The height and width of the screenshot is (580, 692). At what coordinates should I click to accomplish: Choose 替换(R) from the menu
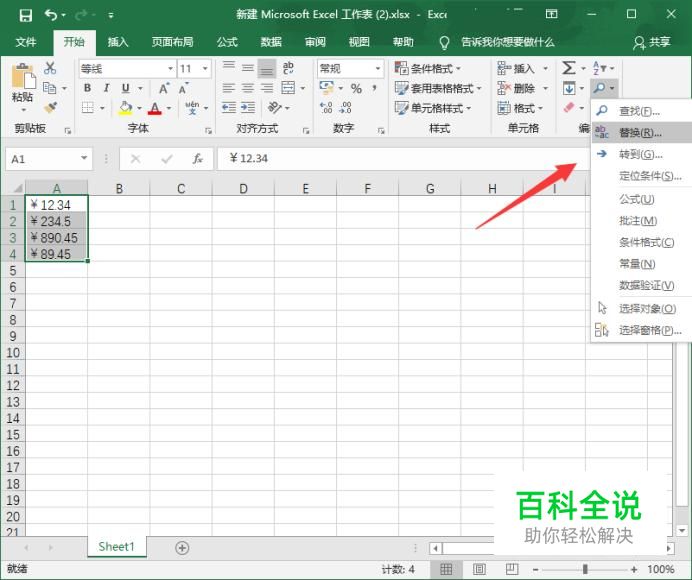[642, 132]
